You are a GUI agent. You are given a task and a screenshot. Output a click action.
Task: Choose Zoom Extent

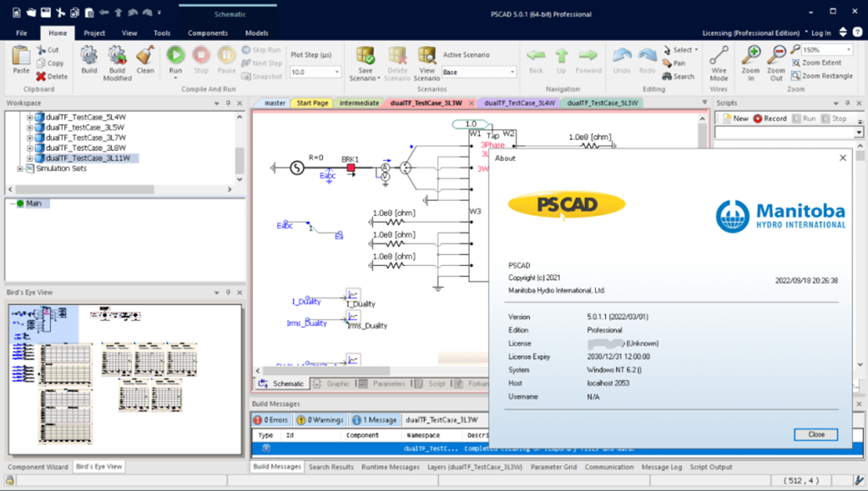pyautogui.click(x=816, y=63)
